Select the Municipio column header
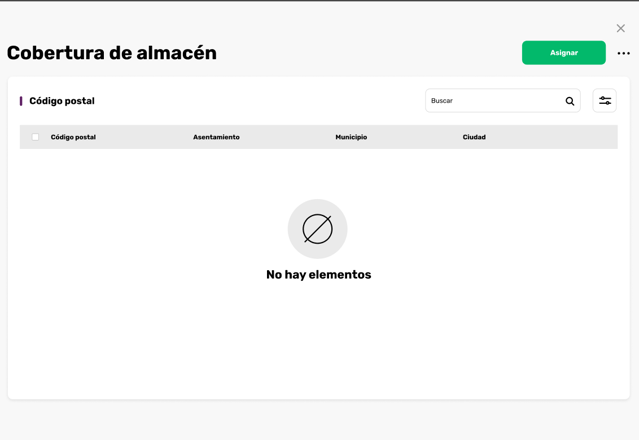This screenshot has height=440, width=639. [351, 137]
